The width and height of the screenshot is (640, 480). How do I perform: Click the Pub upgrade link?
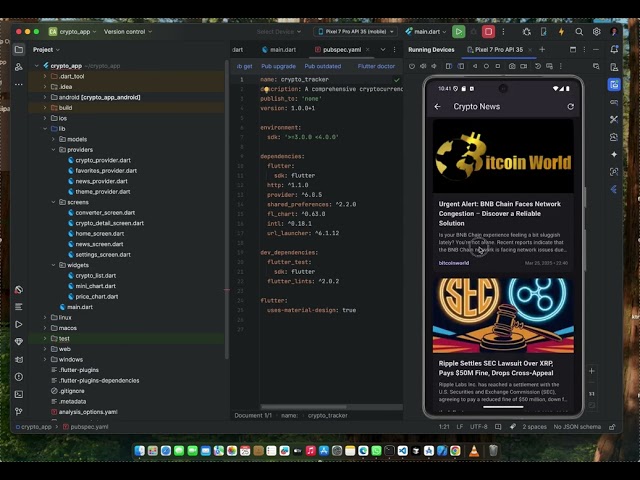[x=278, y=66]
